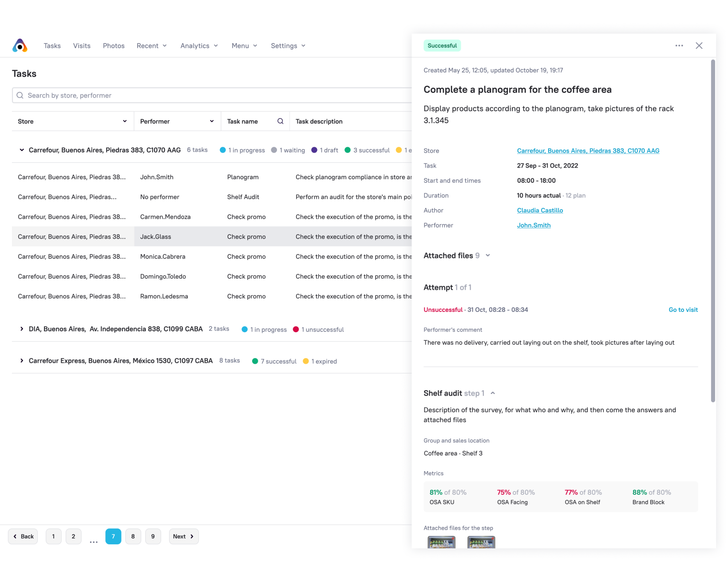Expand the Carrefour Express México 1530 group
Screen dimensions: 728x582
[22, 361]
